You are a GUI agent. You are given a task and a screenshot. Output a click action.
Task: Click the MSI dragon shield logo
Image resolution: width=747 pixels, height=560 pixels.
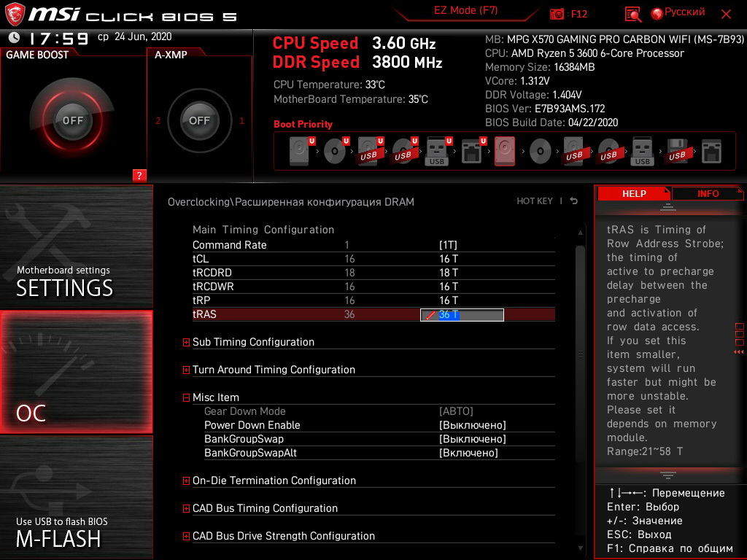[15, 14]
